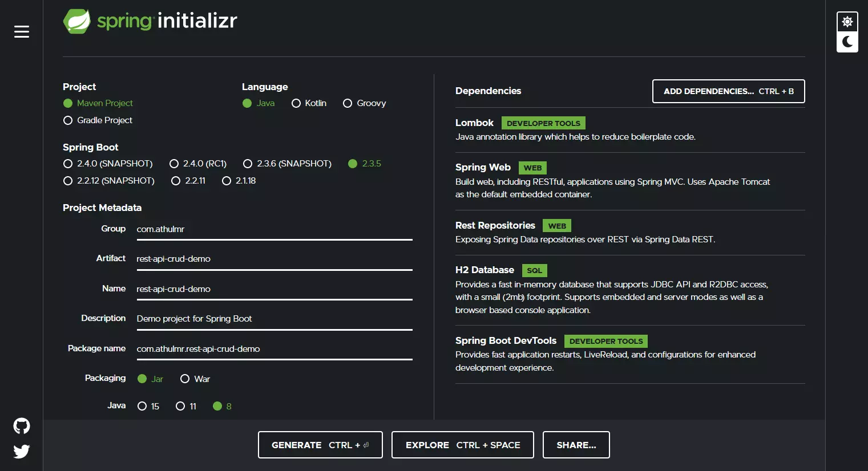Select Spring Boot 2.4.0 (RC1)
868x471 pixels.
pyautogui.click(x=198, y=164)
